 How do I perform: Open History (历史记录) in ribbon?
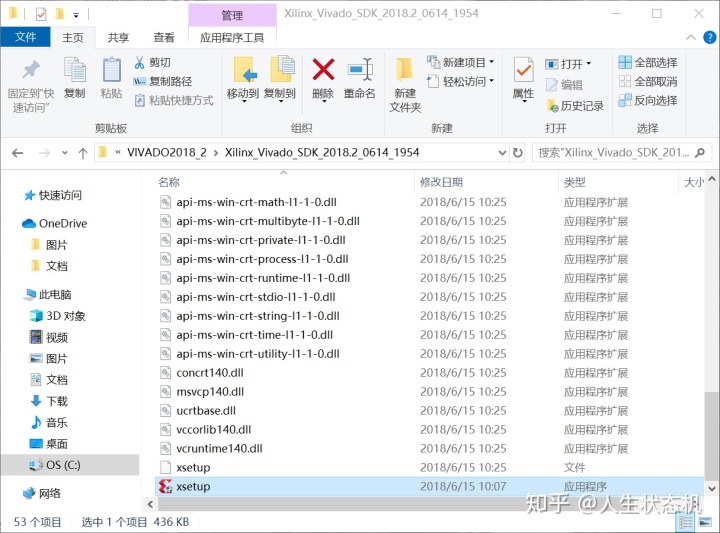575,106
